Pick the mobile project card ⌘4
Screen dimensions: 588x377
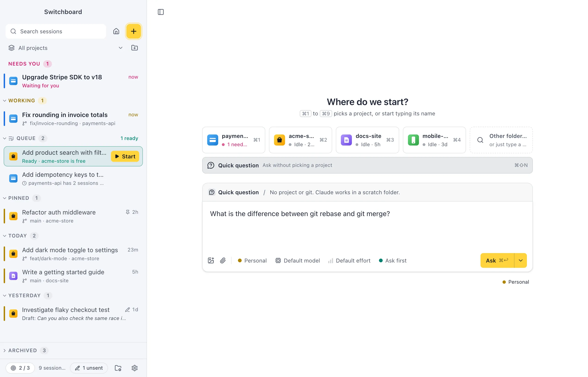point(434,140)
